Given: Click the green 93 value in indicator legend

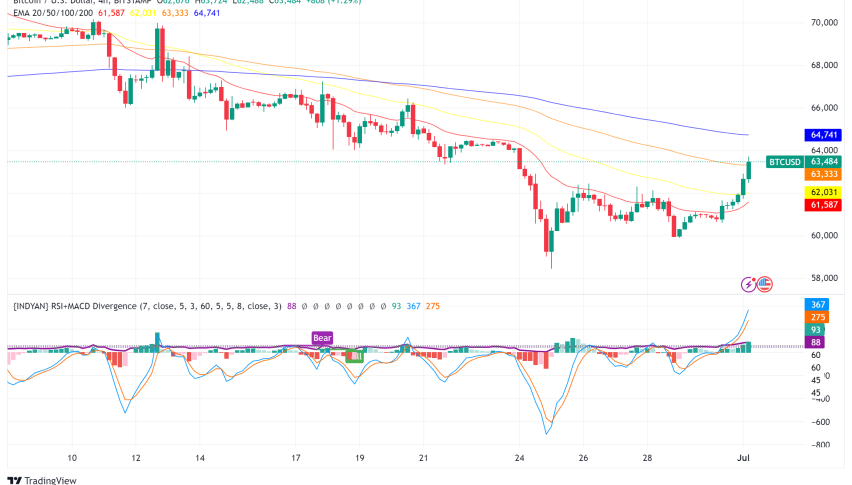Looking at the screenshot, I should click(397, 306).
